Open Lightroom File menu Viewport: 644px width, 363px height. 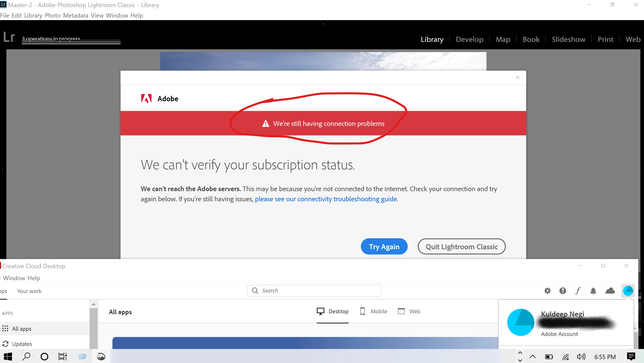[x=5, y=16]
